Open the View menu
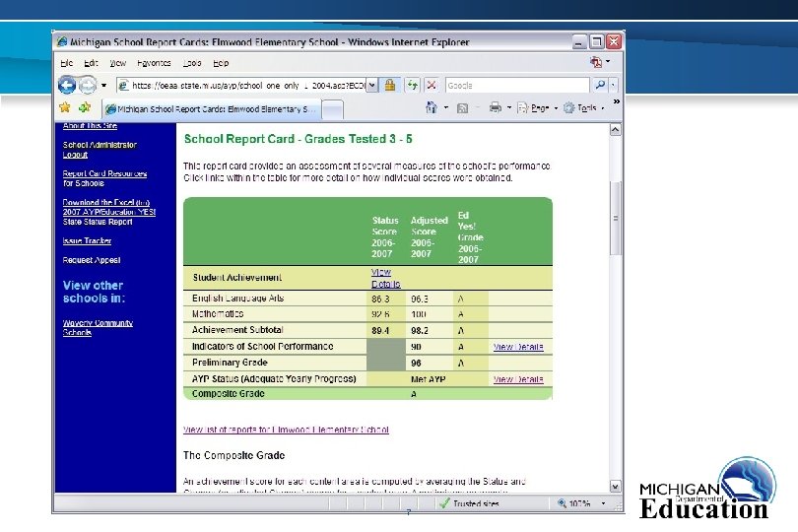Screen dimensions: 798x532 pyautogui.click(x=117, y=63)
